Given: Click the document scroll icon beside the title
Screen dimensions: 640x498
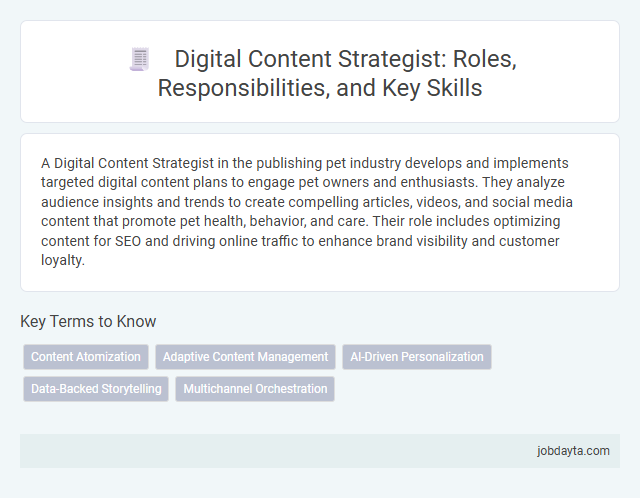Looking at the screenshot, I should click(140, 59).
